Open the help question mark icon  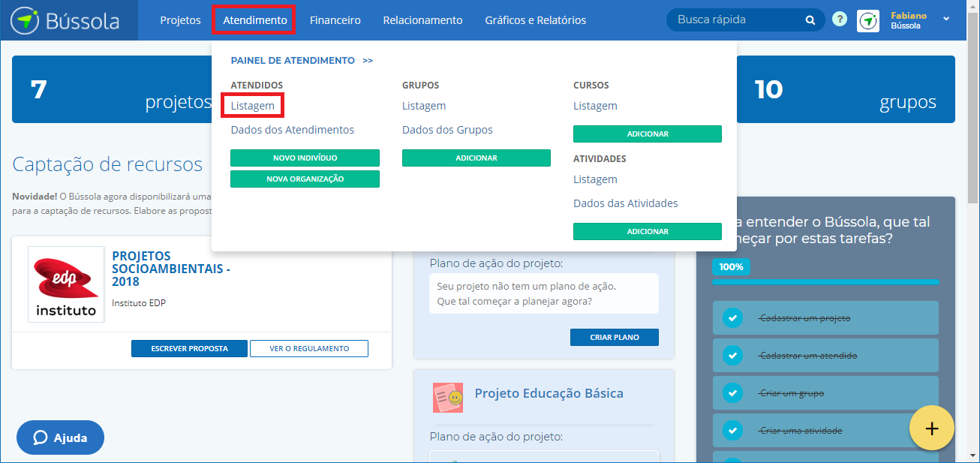[840, 20]
